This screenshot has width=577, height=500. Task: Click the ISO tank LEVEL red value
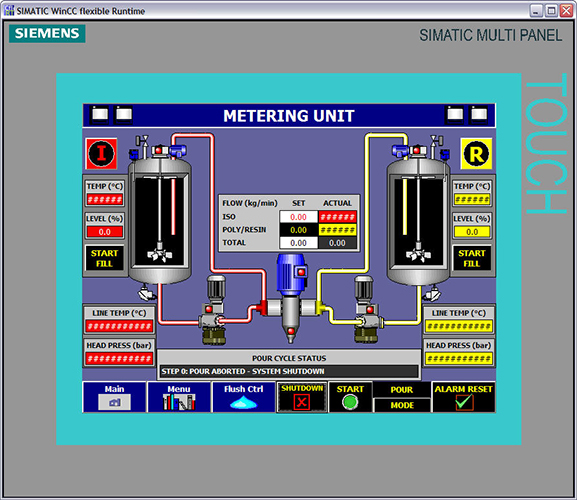click(x=105, y=232)
